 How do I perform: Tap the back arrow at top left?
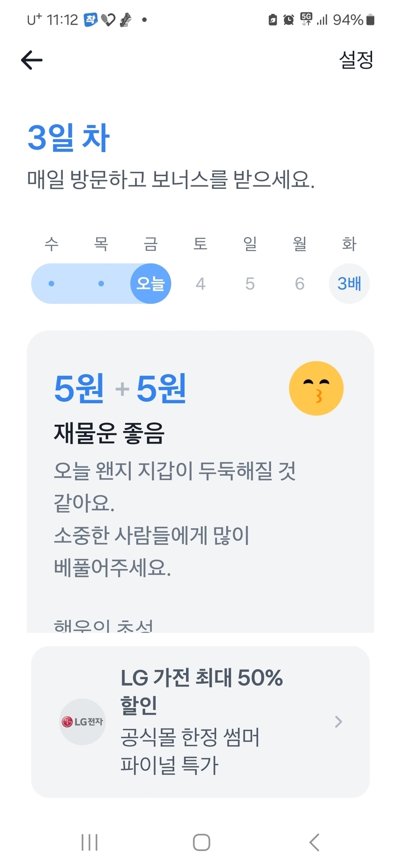click(32, 60)
